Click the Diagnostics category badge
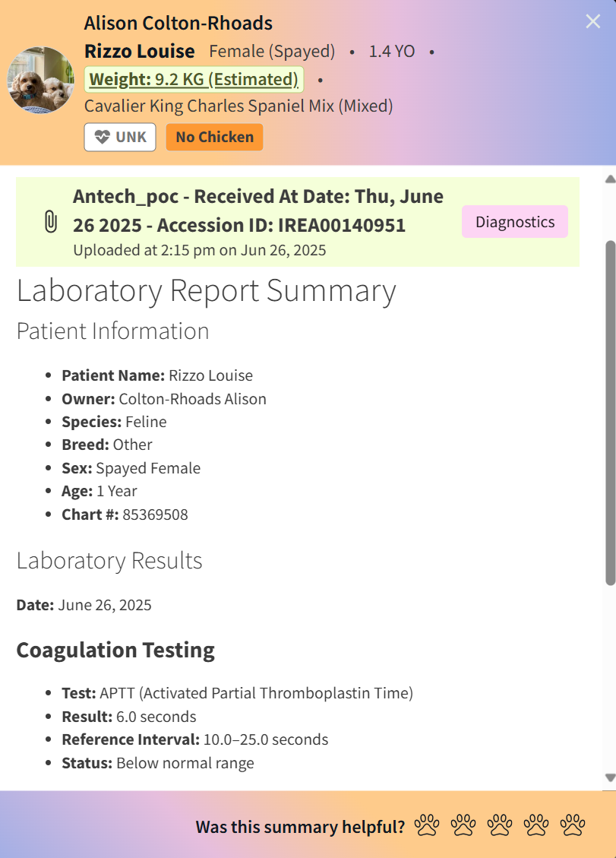This screenshot has height=858, width=616. 514,222
